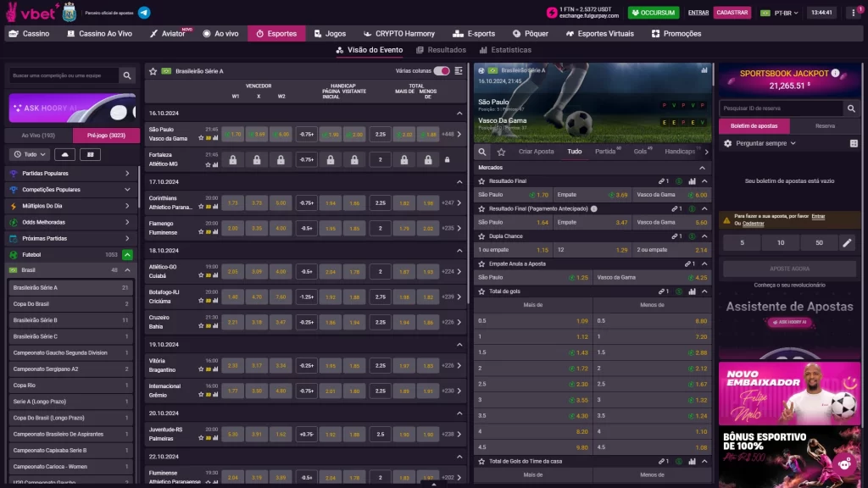The image size is (868, 488).
Task: Click the search icon for reservation ID
Action: click(851, 108)
